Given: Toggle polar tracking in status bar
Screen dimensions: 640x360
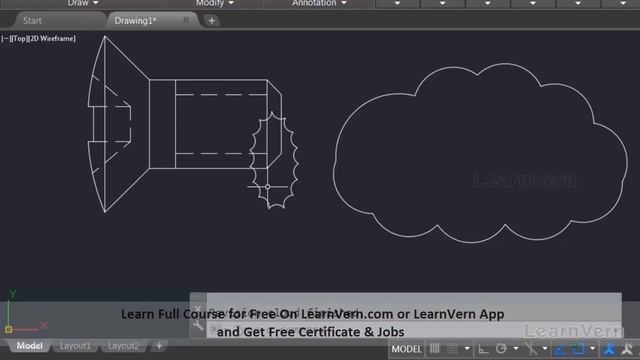Looking at the screenshot, I should point(501,349).
